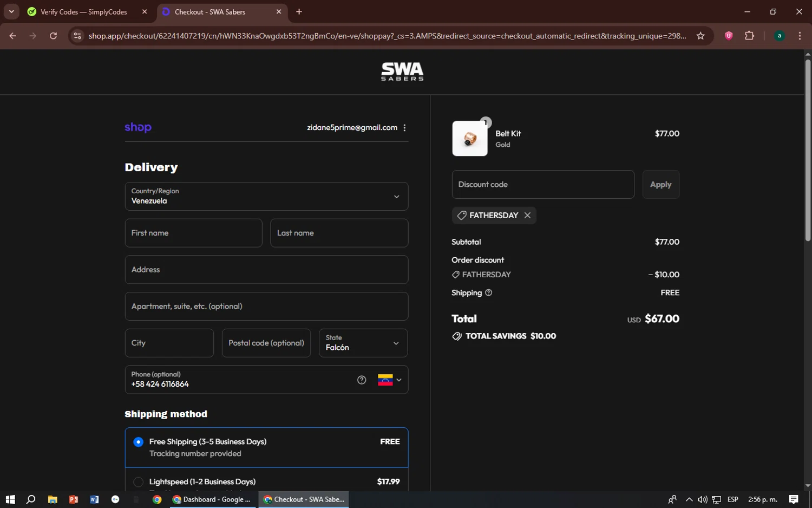
Task: Focus the Discount code field
Action: pos(543,185)
